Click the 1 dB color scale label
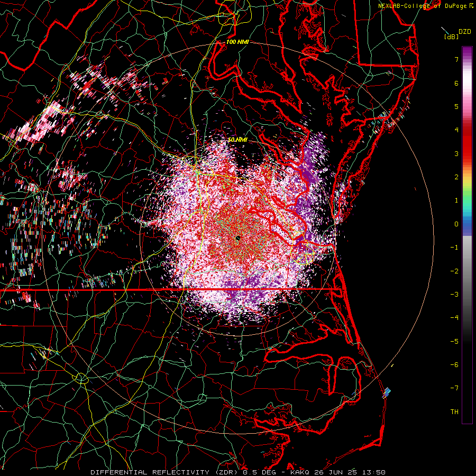The image size is (476, 476). (456, 200)
